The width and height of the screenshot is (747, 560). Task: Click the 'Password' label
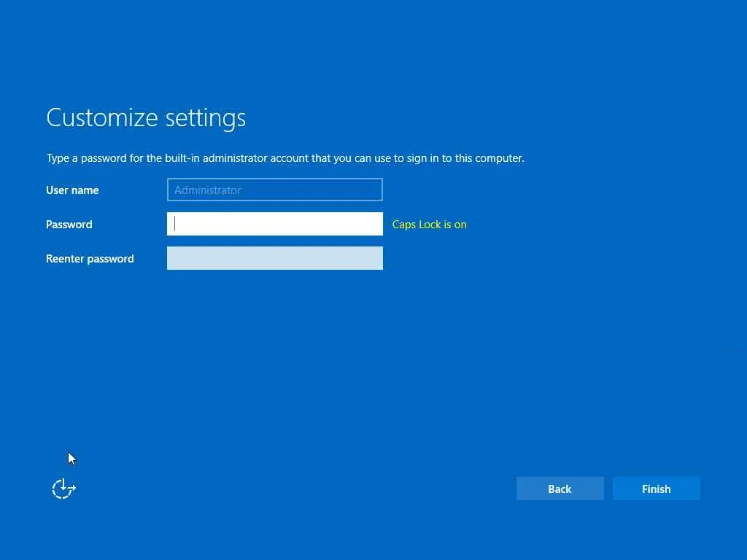click(69, 225)
